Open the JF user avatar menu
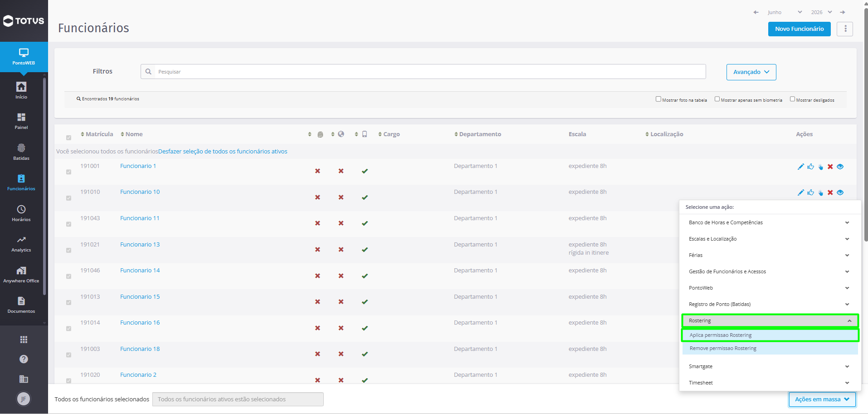Image resolution: width=868 pixels, height=414 pixels. pos(24,399)
